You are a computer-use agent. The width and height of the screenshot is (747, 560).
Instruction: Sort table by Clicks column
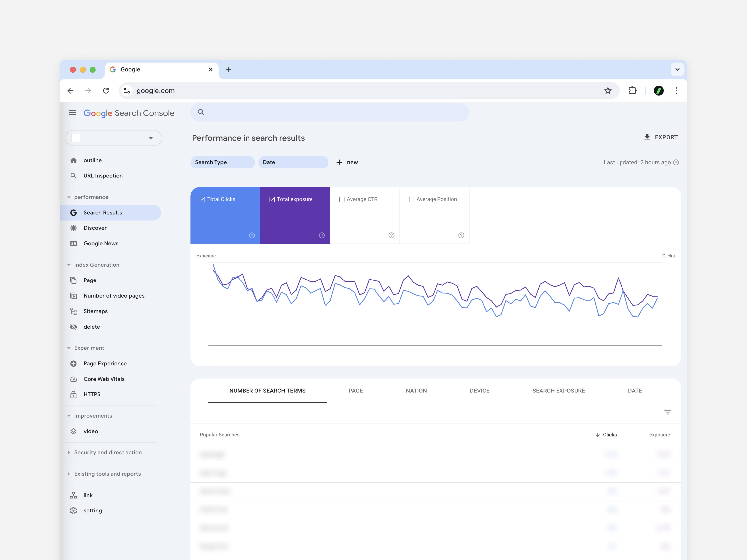[x=606, y=435]
